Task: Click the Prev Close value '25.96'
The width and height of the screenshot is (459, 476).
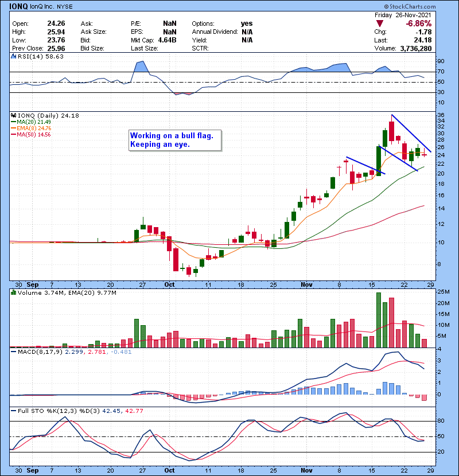Action: pyautogui.click(x=56, y=48)
